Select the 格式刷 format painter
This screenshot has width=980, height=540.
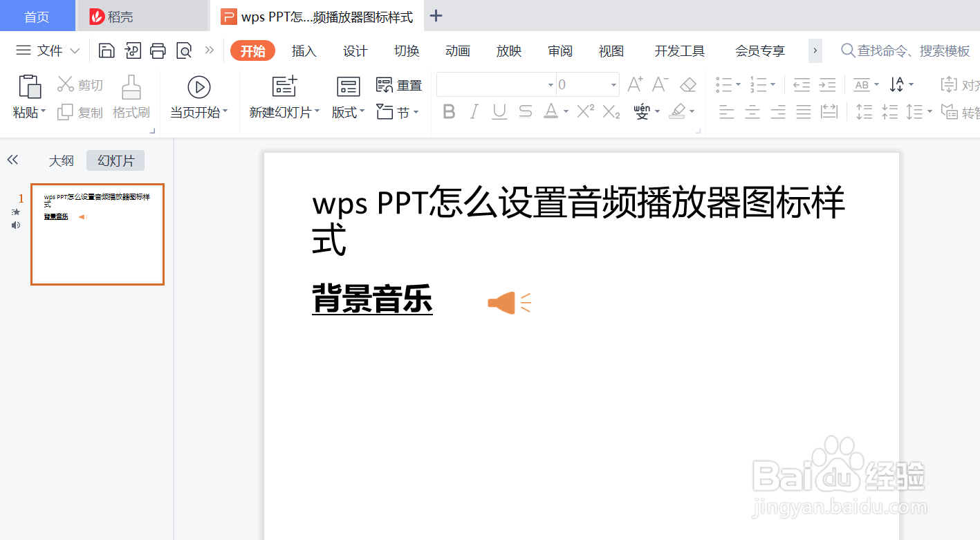coord(131,97)
